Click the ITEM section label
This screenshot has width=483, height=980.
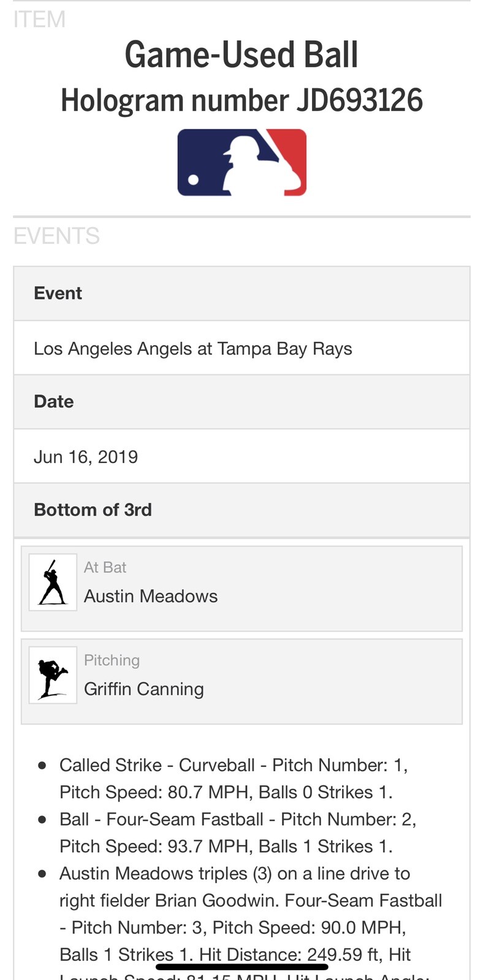coord(39,20)
